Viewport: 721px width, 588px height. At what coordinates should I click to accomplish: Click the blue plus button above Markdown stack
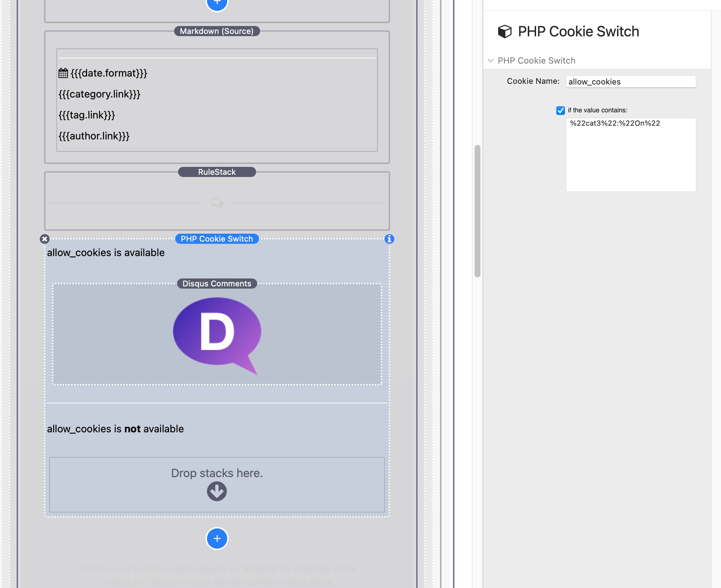click(x=217, y=3)
